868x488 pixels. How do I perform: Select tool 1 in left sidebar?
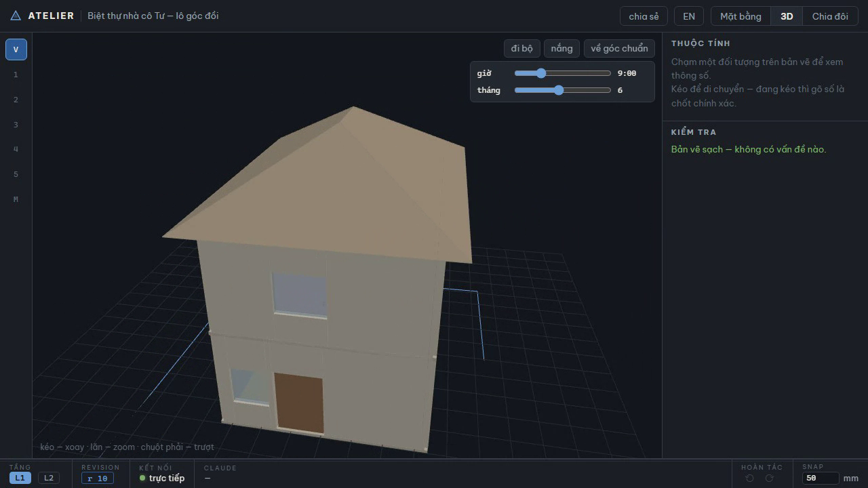coord(16,75)
